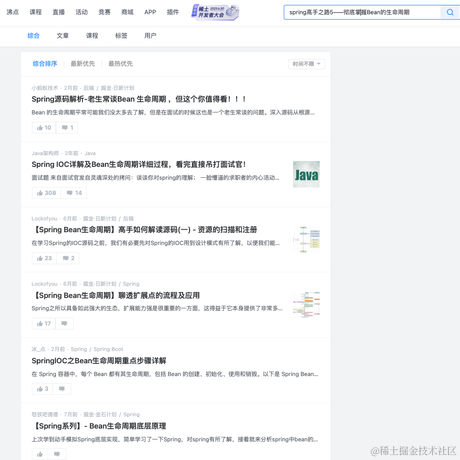Viewport: 460px width, 460px height.
Task: Open '商城' in the top navigation
Action: pos(127,12)
